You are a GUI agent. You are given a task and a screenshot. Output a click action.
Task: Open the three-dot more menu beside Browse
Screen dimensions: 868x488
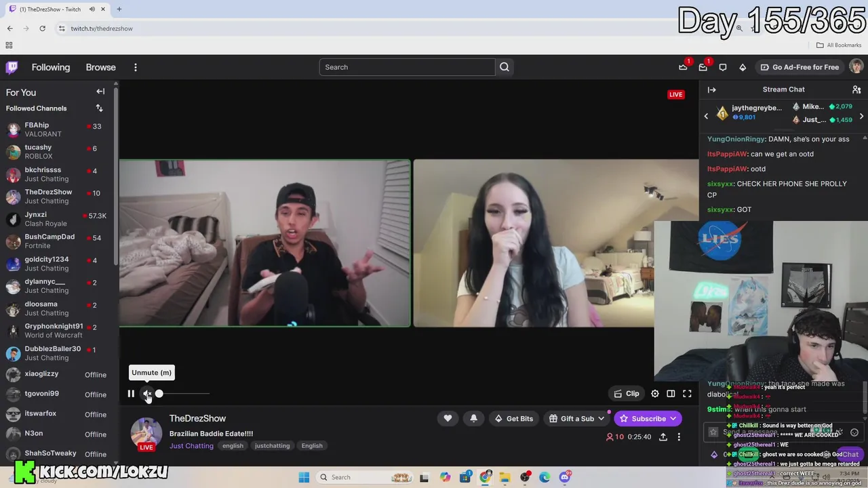click(136, 67)
